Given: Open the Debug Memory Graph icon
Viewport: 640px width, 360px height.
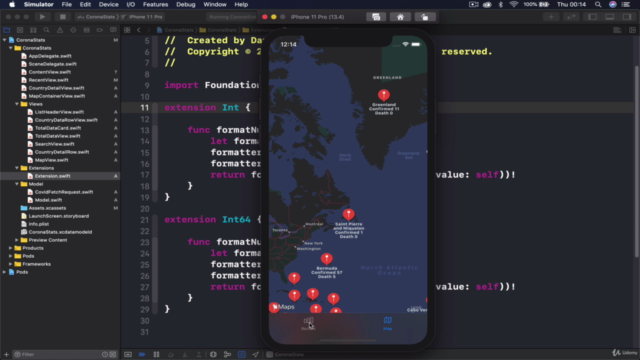Looking at the screenshot, I should [227, 354].
